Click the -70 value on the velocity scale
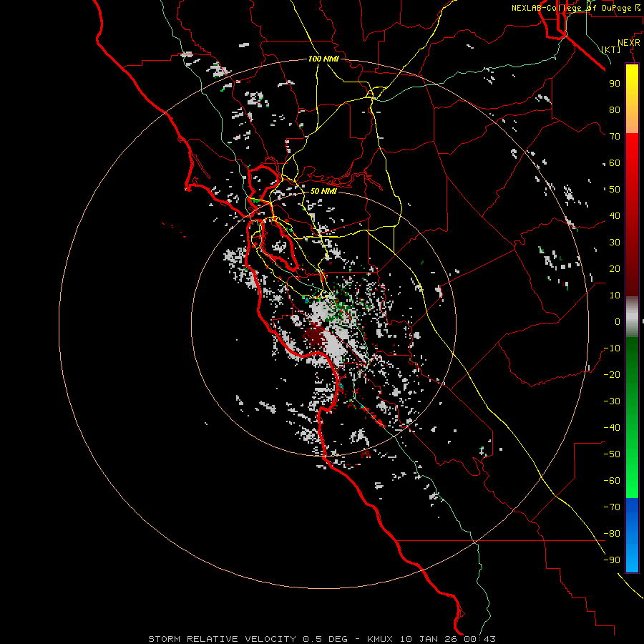The image size is (644, 644). [612, 507]
